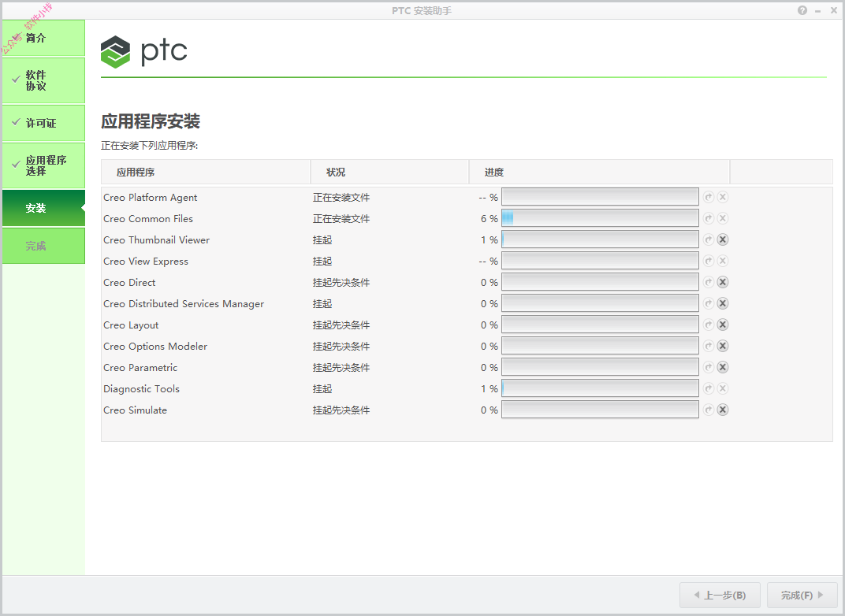The width and height of the screenshot is (845, 616).
Task: Cancel Creo Layout installation with X icon
Action: point(723,325)
